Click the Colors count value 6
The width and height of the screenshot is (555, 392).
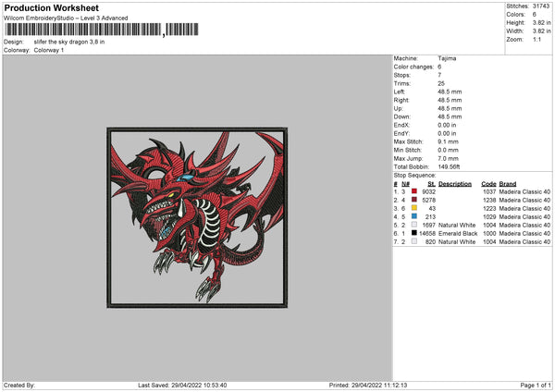point(535,15)
